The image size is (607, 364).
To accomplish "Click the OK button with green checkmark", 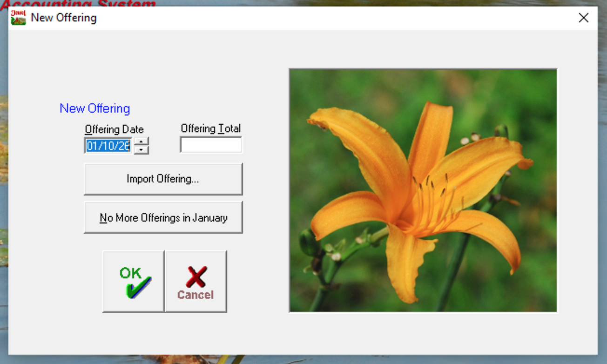I will point(133,281).
